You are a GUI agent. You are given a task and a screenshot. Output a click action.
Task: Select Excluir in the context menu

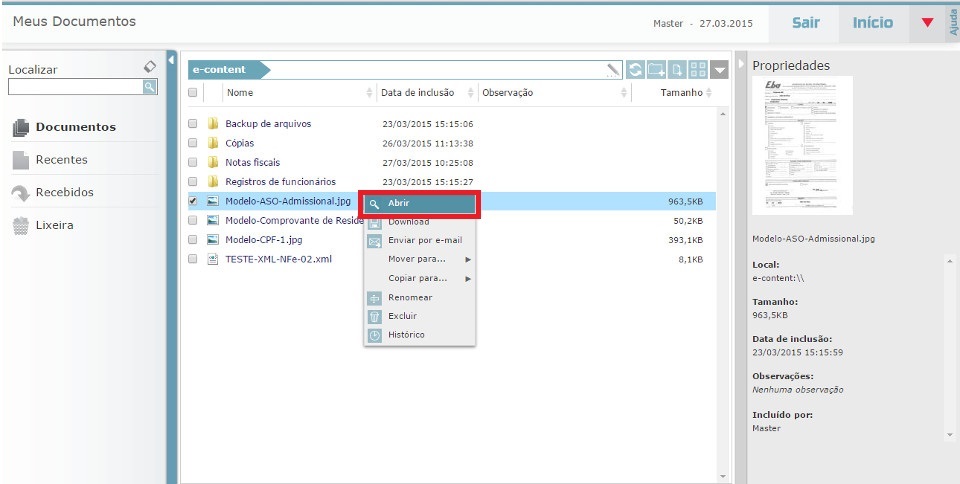[402, 316]
